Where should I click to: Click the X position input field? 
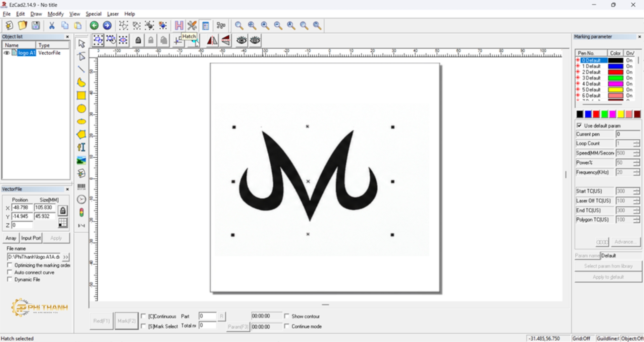coord(22,208)
